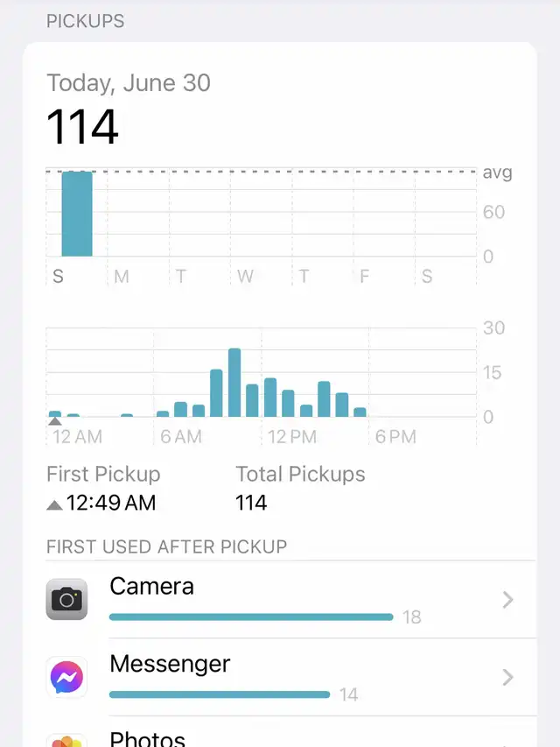Tap the Today, June 30 date label
560x747 pixels.
[x=129, y=83]
